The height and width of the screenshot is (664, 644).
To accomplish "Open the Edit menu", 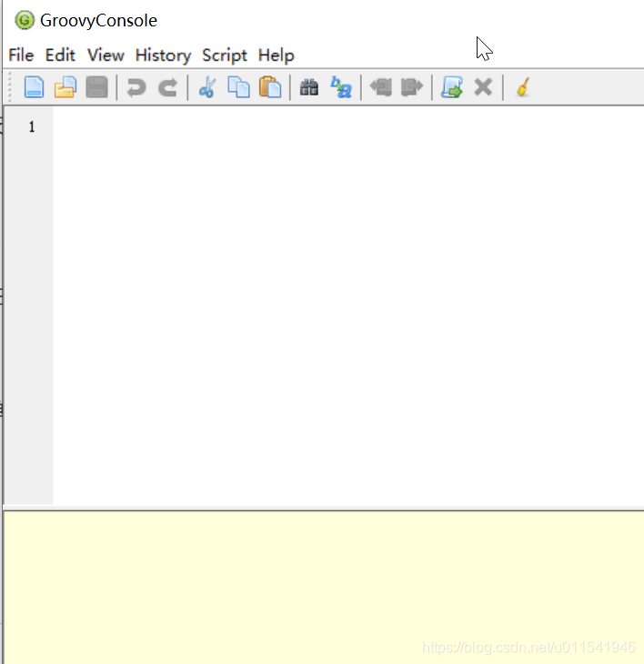I will click(60, 55).
